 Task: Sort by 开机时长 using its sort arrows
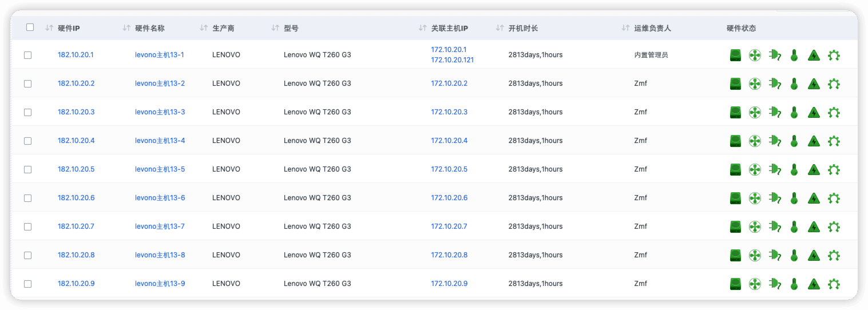click(500, 28)
